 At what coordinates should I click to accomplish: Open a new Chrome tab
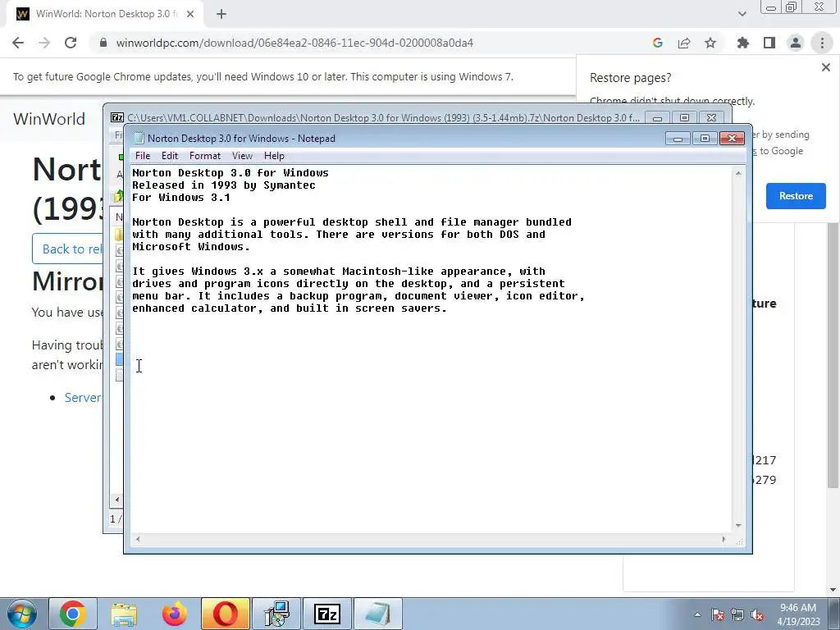click(x=221, y=14)
